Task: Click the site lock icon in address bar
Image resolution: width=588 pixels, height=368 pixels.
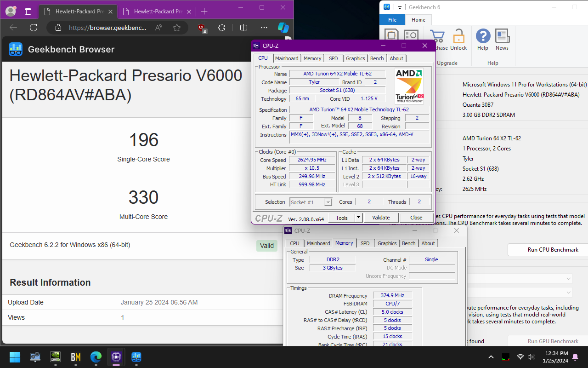Action: [x=58, y=28]
